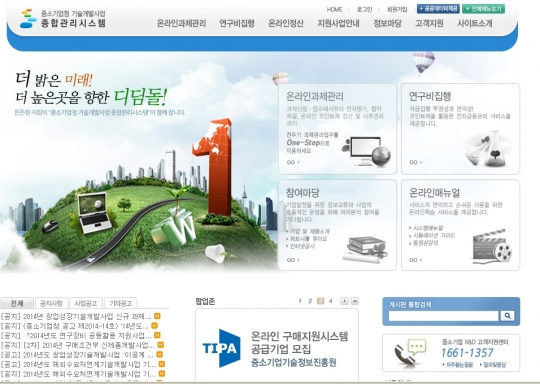The image size is (540, 384).
Task: Click the 온라인과제관리 card title
Action: tap(315, 96)
